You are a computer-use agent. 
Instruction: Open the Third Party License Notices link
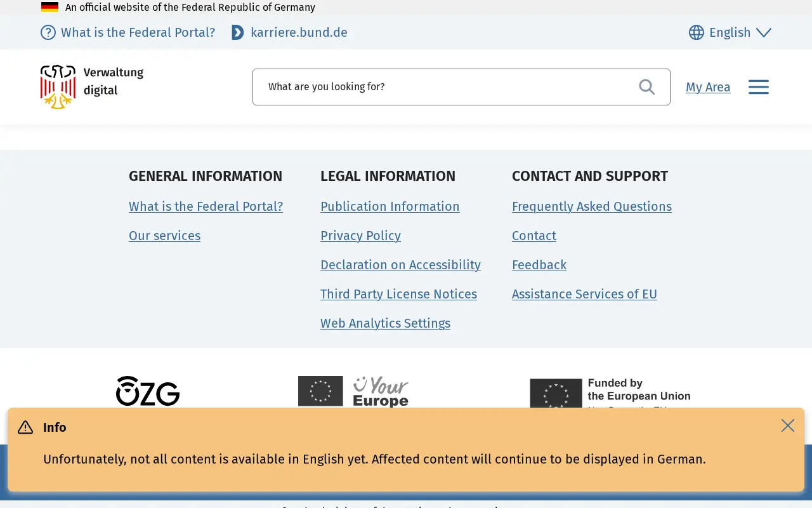pos(398,294)
